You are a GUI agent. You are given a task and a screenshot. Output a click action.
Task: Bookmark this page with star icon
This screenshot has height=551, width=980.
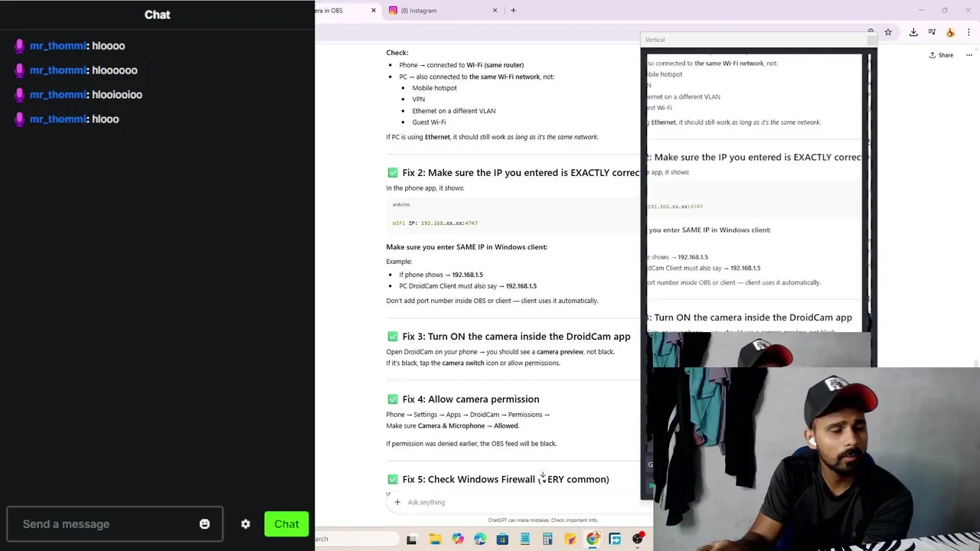[x=888, y=32]
